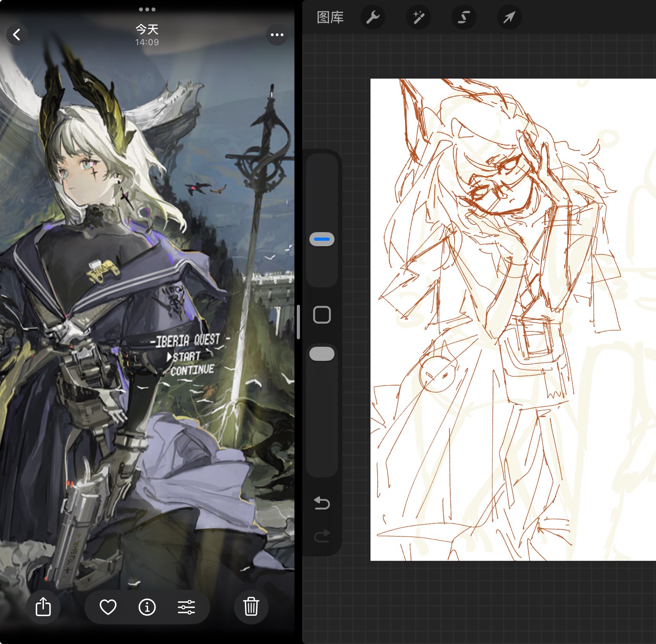Show photo info with the info icon
Image resolution: width=656 pixels, height=644 pixels.
coord(147,607)
